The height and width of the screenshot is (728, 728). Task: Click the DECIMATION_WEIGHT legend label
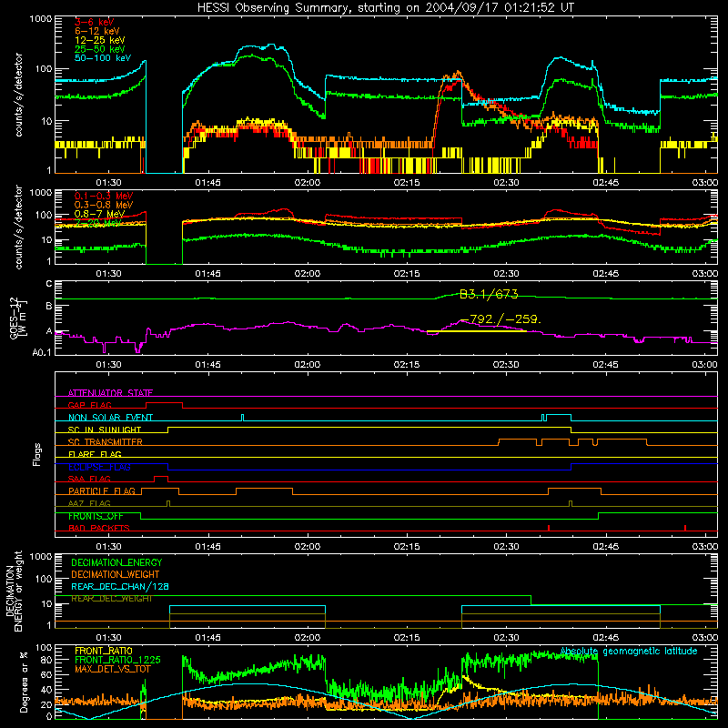point(116,574)
